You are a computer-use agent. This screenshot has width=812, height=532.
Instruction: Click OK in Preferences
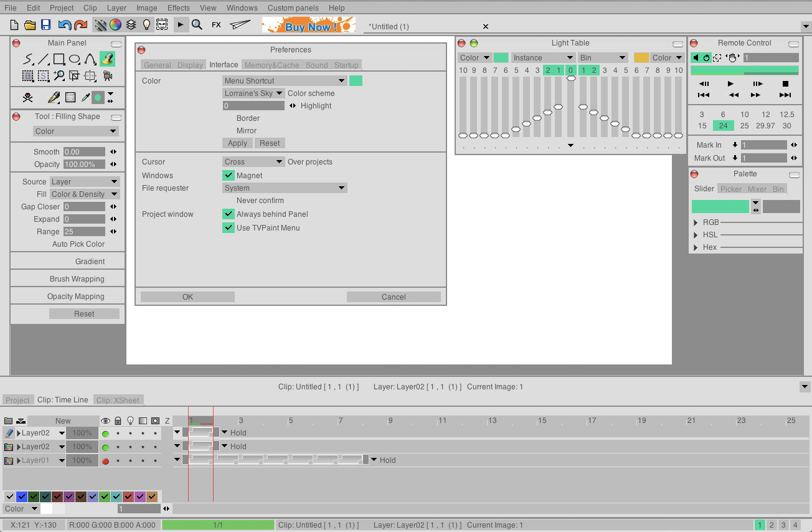187,297
